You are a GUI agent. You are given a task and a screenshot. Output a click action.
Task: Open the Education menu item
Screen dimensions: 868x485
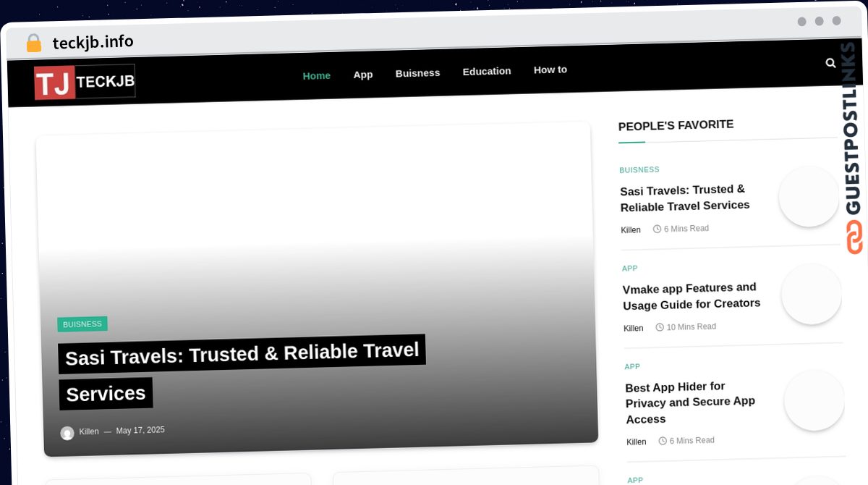(487, 71)
